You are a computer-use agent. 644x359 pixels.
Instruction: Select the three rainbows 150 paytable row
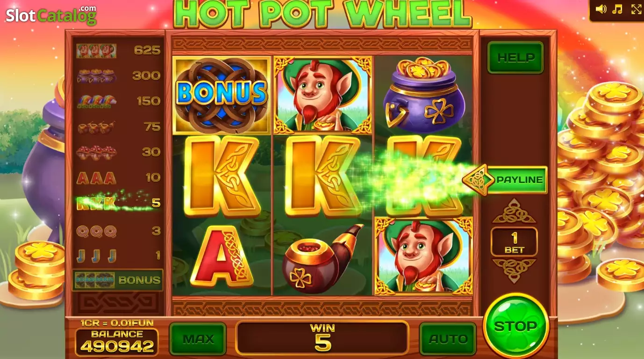pyautogui.click(x=119, y=101)
